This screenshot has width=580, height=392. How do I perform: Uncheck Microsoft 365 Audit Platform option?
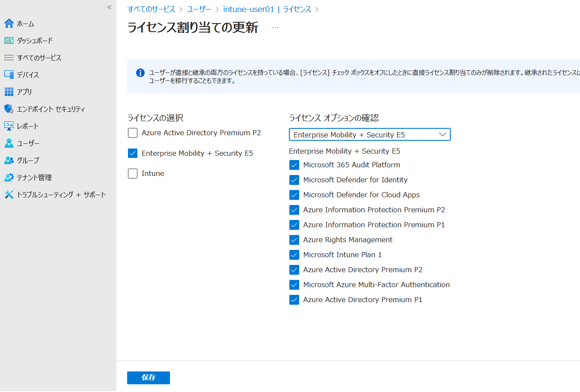coord(294,165)
